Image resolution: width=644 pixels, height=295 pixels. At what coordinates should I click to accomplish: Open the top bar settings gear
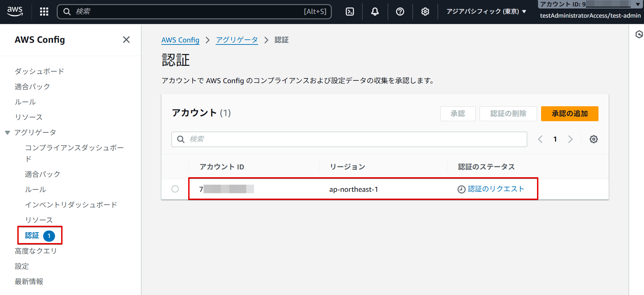coord(425,12)
